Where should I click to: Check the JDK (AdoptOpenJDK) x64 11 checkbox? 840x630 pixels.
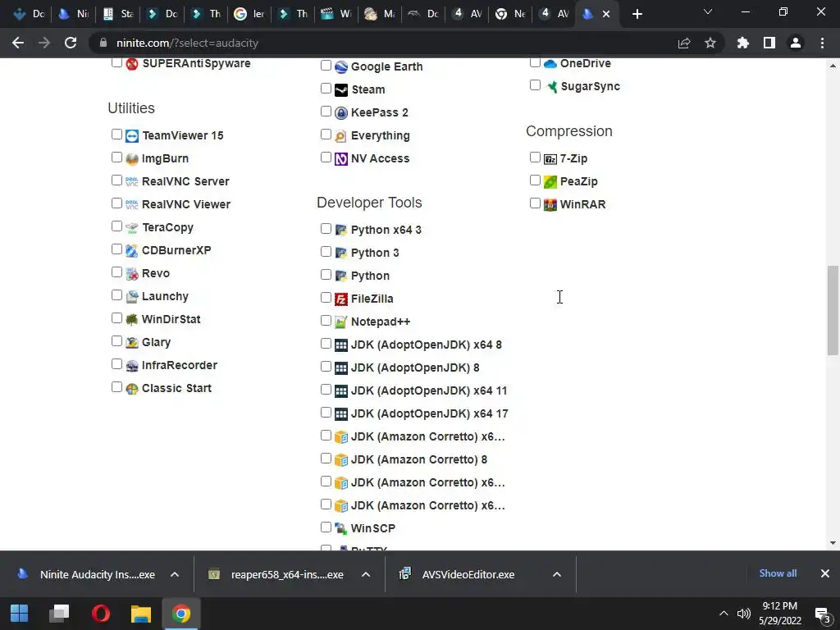326,390
